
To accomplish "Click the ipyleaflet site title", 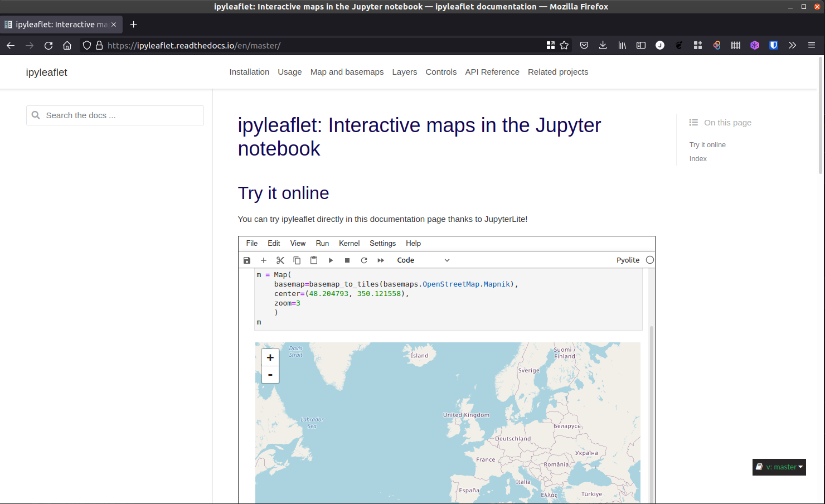I will click(46, 72).
